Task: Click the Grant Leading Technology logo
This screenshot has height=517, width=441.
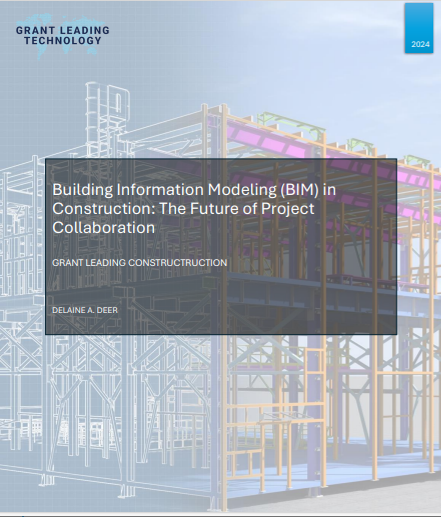Action: pyautogui.click(x=63, y=35)
